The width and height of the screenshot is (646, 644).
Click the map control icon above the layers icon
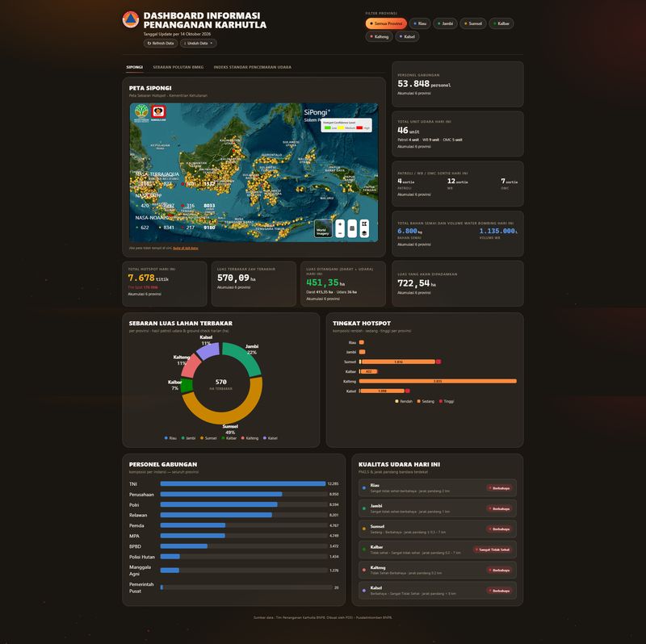click(364, 224)
